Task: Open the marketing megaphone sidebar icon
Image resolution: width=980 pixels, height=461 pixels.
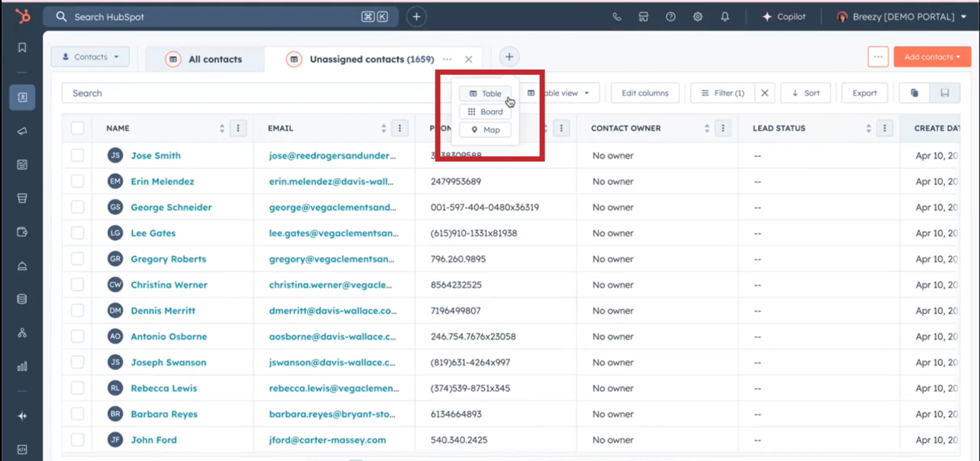Action: click(22, 131)
